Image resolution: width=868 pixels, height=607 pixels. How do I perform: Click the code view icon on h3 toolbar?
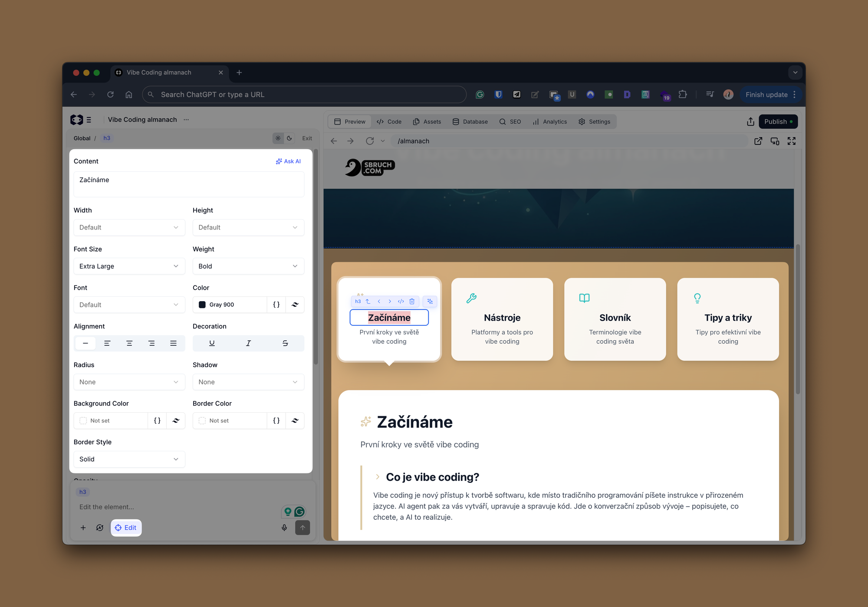[401, 301]
